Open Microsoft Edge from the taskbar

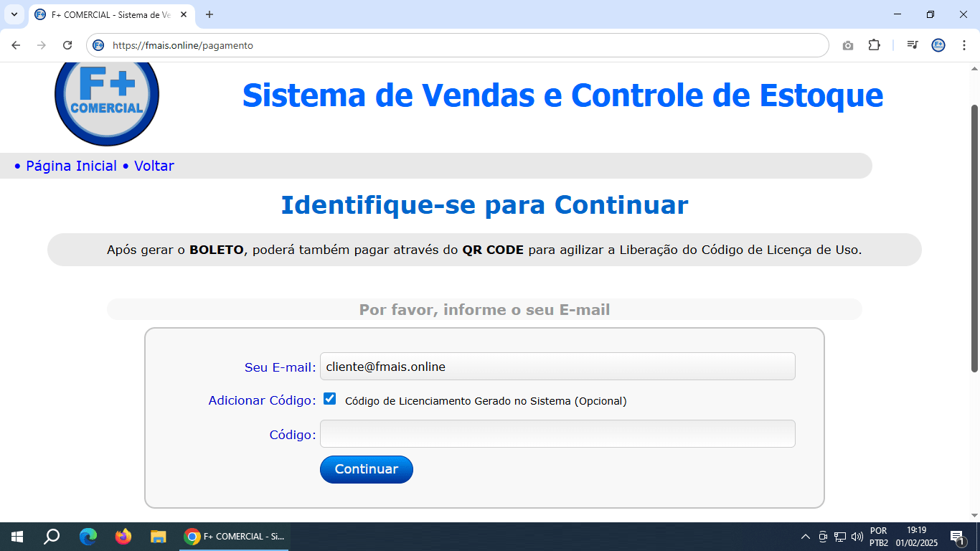point(88,536)
